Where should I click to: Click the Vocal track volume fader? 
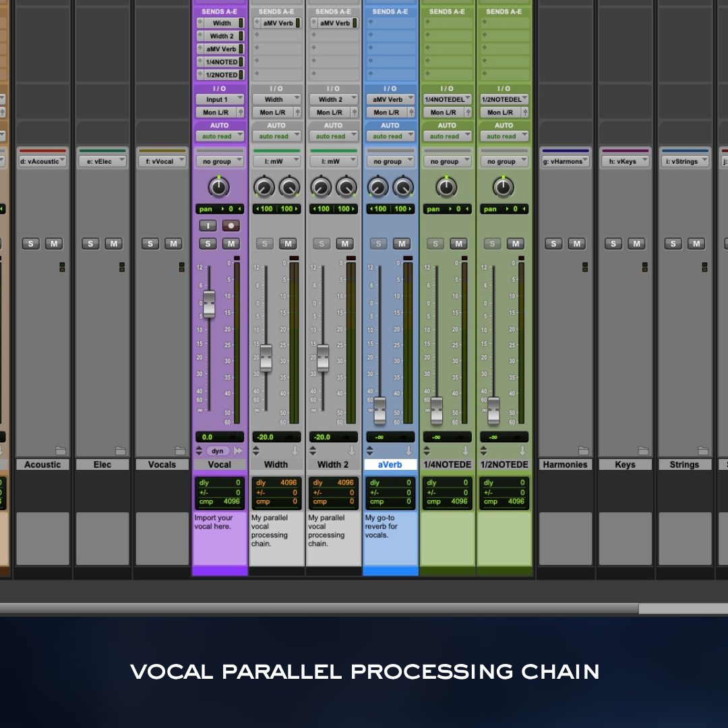pyautogui.click(x=209, y=303)
